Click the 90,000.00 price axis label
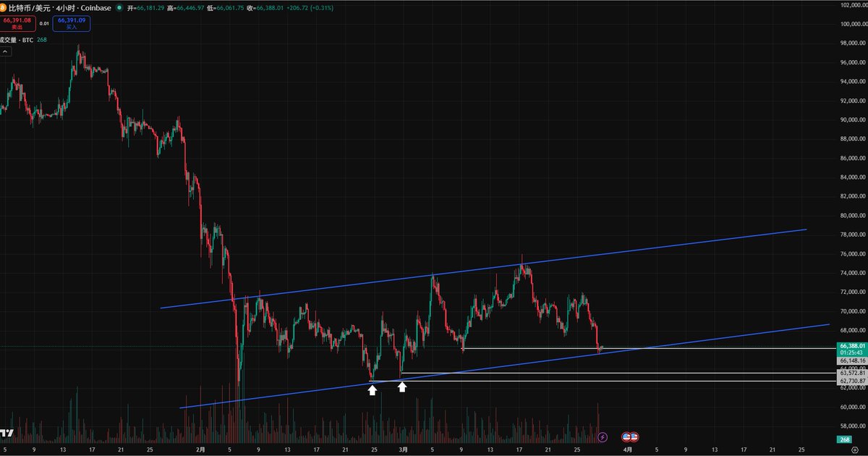This screenshot has width=868, height=456. click(x=853, y=119)
